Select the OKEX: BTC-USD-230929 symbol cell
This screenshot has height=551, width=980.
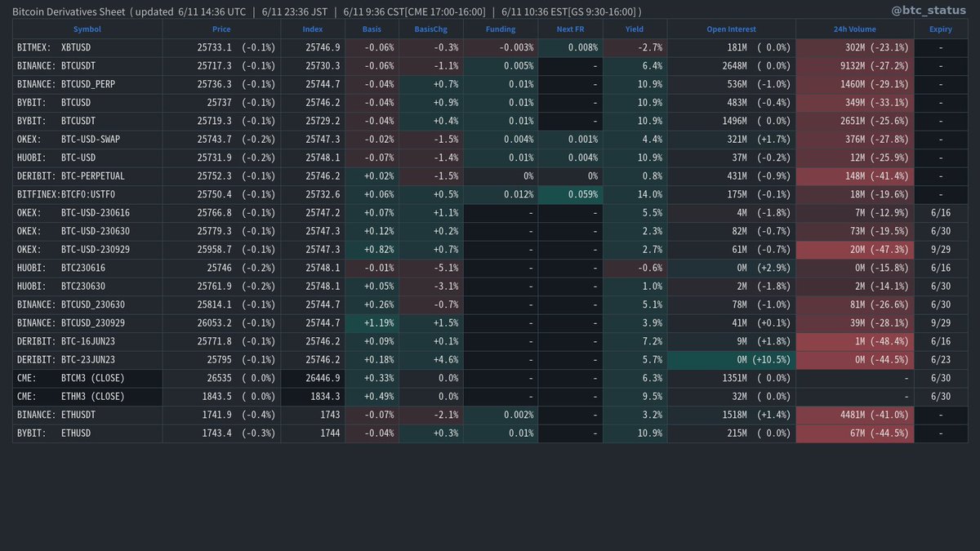tap(87, 249)
